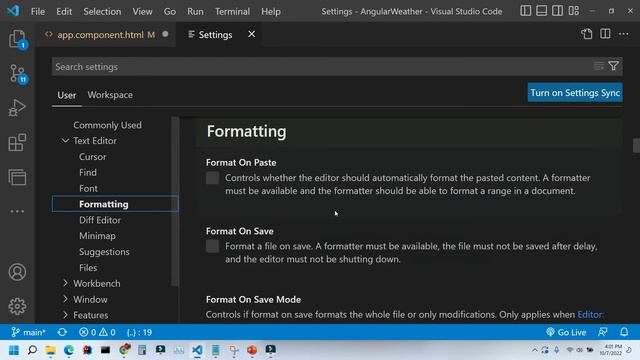Select the User settings scope tab
This screenshot has height=360, width=640.
(67, 95)
